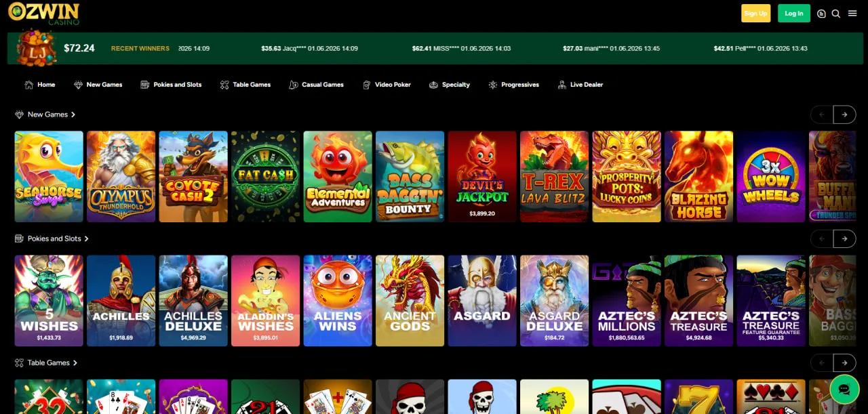The height and width of the screenshot is (414, 868).
Task: Click dice icon of Table Games section heading
Action: [x=19, y=363]
